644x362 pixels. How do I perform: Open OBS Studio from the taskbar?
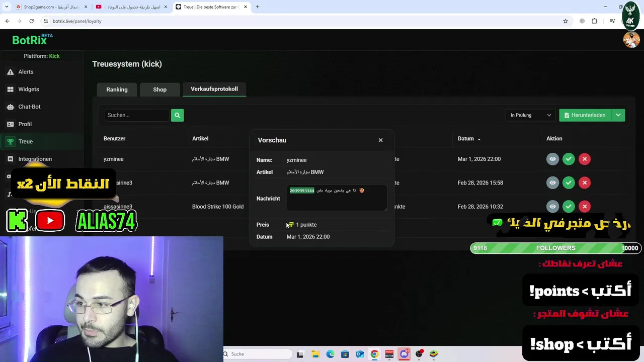[x=419, y=354]
